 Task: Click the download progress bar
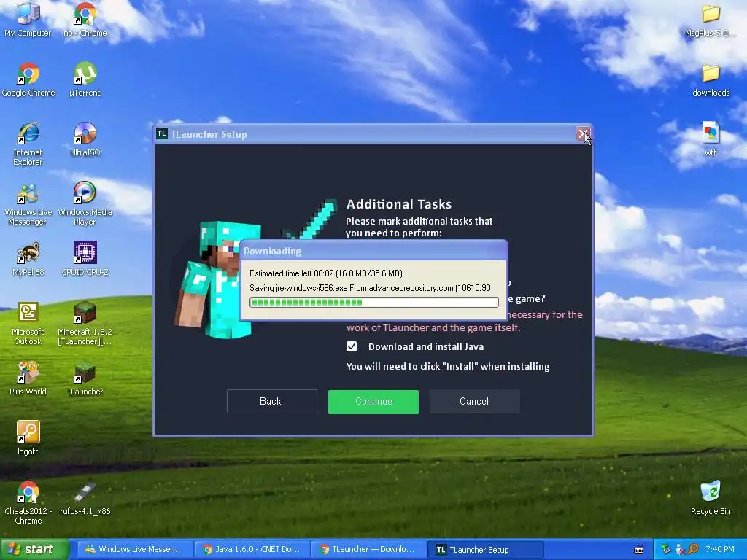click(374, 302)
